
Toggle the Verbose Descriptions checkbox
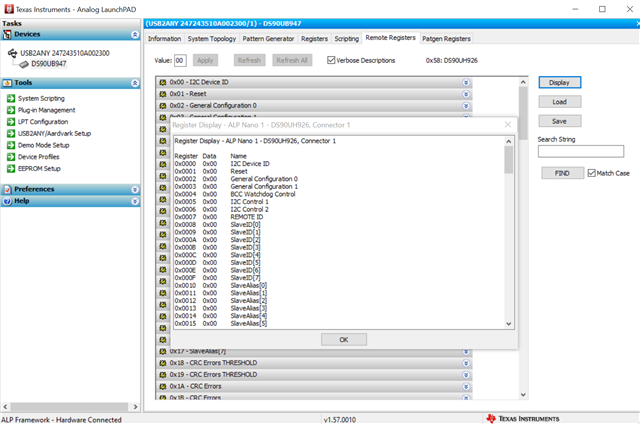pos(331,60)
